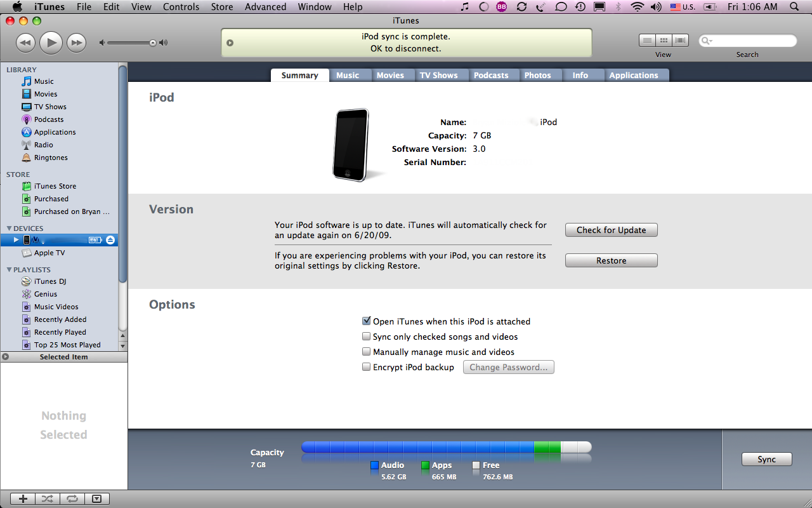Open Recently Played playlist
This screenshot has height=508, width=812.
60,332
